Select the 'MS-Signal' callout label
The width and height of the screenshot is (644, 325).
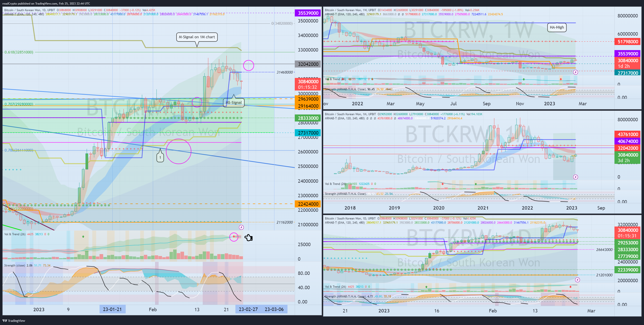[233, 102]
